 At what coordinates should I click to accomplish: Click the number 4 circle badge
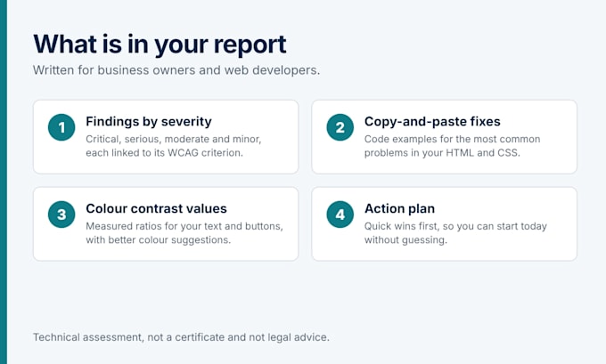pos(340,214)
